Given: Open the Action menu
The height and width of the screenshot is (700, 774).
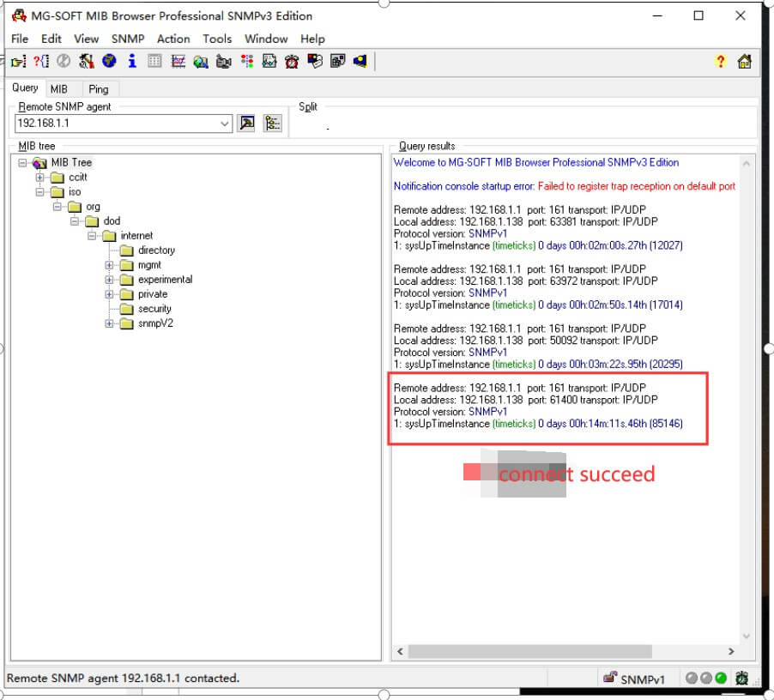Looking at the screenshot, I should click(173, 39).
